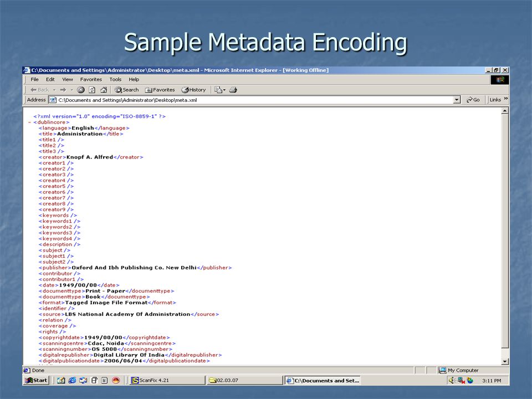
Task: Click the text 'Knopf A. Alfred'
Action: [x=90, y=157]
